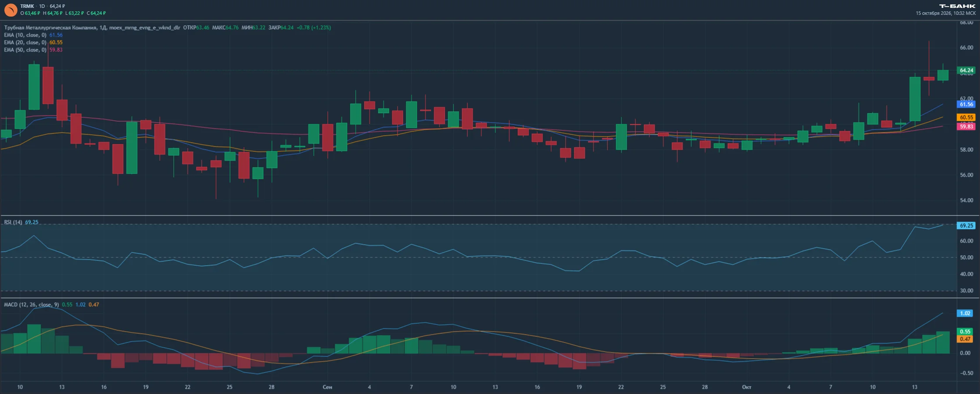980x394 pixels.
Task: Click the 30.00 level on the RSI axis
Action: point(966,291)
